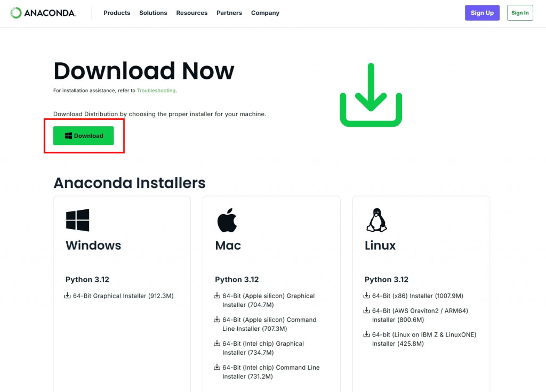
Task: Download Apple silicon Command Line Installer (707.3M)
Action: pyautogui.click(x=269, y=324)
